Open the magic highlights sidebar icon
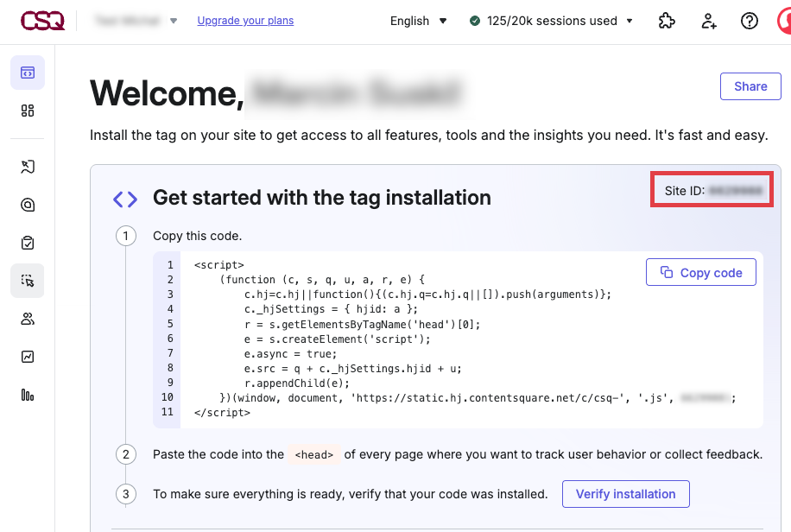Viewport: 791px width, 532px height. [x=28, y=167]
